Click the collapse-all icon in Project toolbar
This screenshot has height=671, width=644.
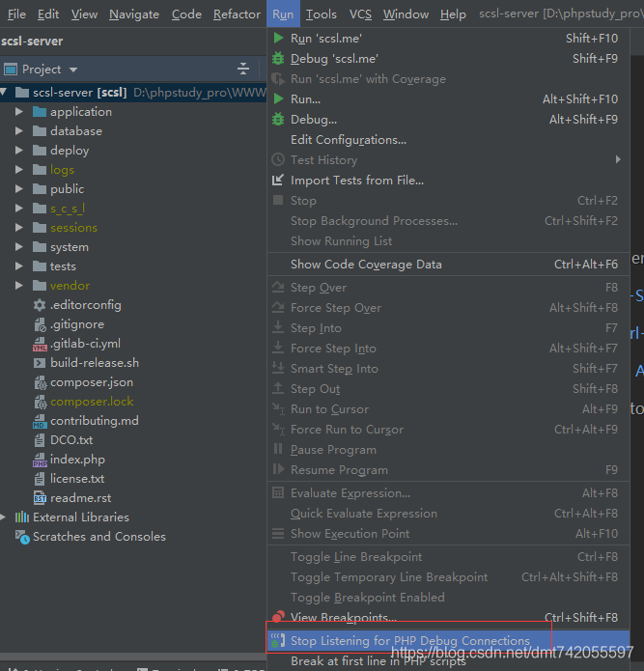243,69
